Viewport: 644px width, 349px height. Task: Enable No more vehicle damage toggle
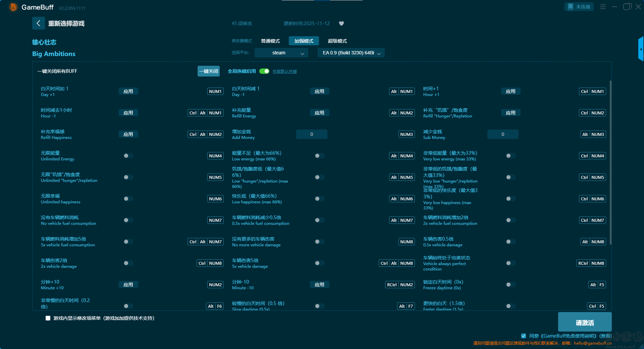tap(319, 242)
